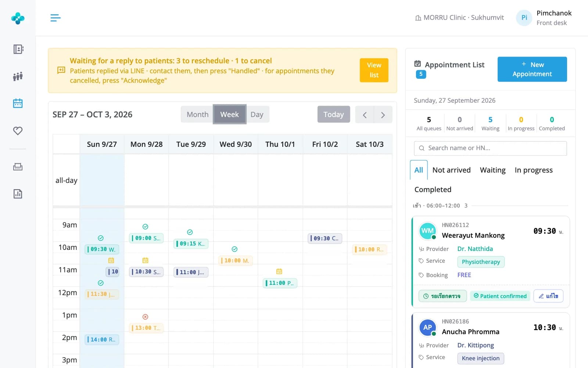Open the 09:30 W. appointment on Sunday
Image resolution: width=588 pixels, height=368 pixels.
pyautogui.click(x=102, y=249)
